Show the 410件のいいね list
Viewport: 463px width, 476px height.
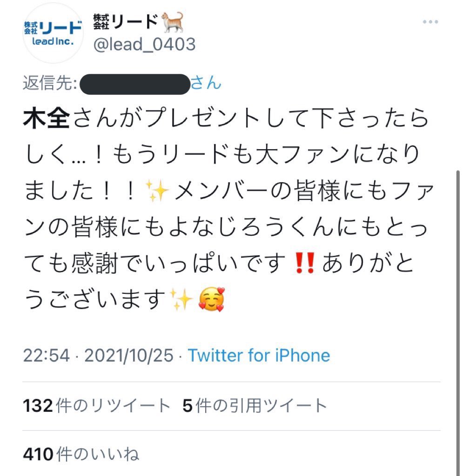[x=81, y=455]
